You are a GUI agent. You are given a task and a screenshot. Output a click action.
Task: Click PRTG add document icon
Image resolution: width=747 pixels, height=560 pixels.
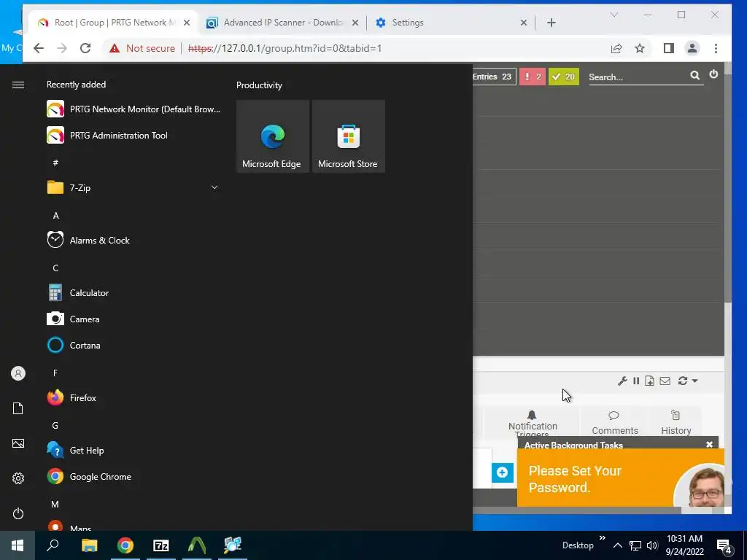point(649,381)
